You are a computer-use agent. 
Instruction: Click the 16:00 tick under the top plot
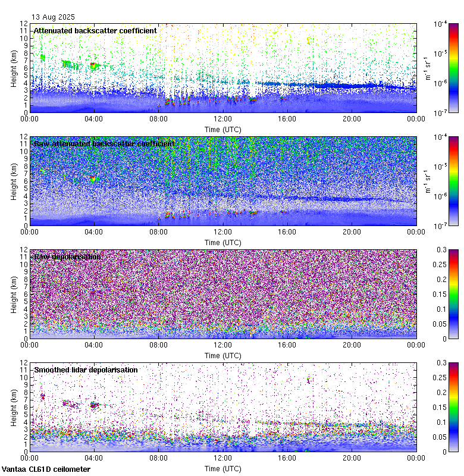tap(287, 118)
